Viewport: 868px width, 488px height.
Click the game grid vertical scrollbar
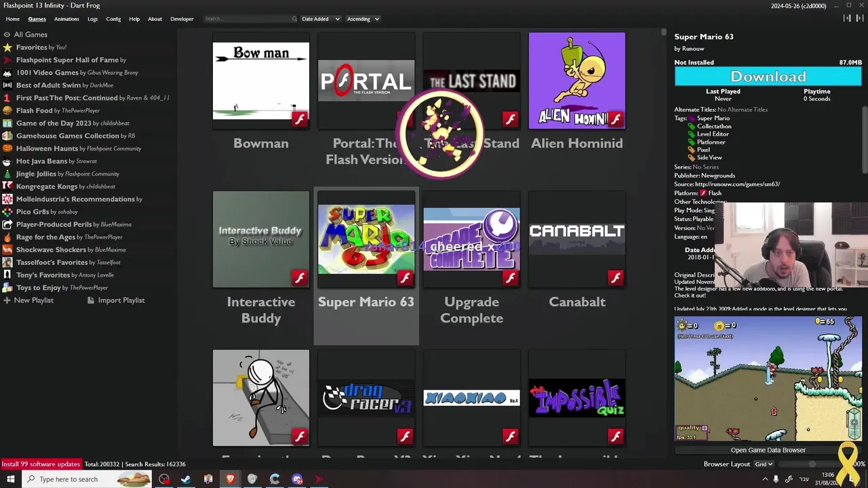tap(664, 32)
